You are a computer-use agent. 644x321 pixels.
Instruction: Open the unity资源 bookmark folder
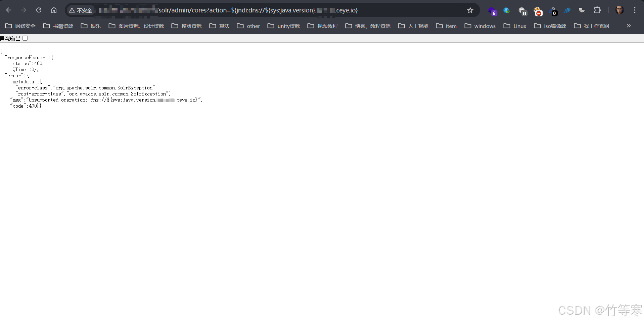tap(284, 26)
